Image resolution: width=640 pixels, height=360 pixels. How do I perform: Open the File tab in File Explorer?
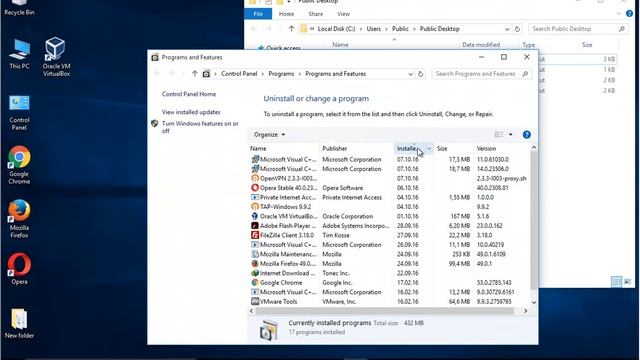click(x=258, y=14)
